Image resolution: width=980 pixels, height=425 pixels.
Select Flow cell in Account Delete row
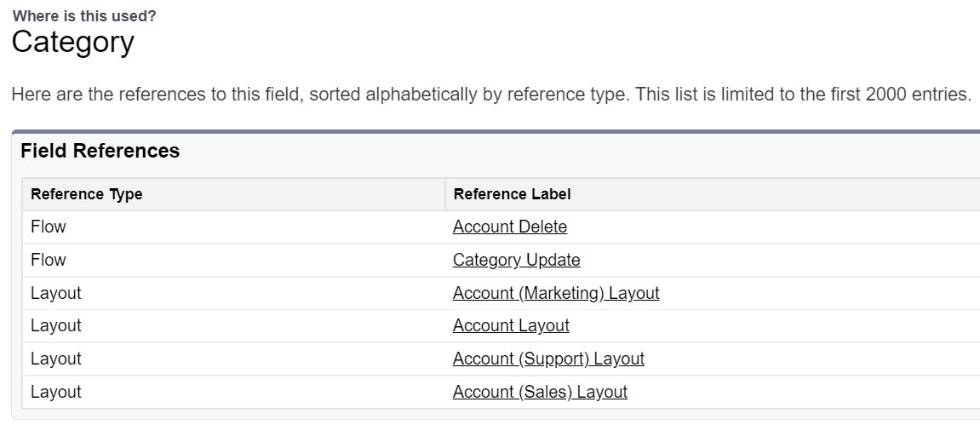tap(49, 227)
